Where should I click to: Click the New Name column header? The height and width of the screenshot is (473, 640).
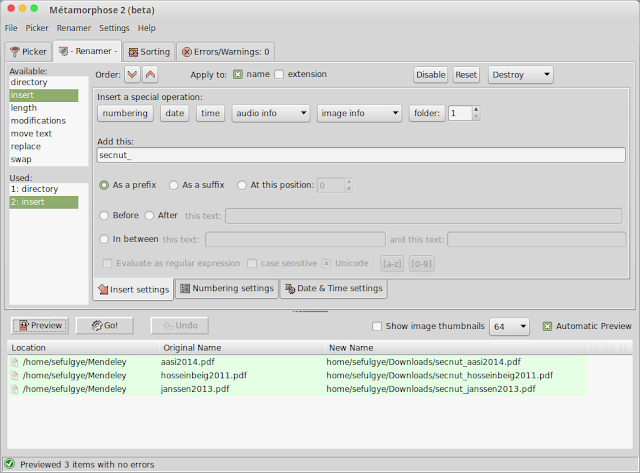coord(456,348)
